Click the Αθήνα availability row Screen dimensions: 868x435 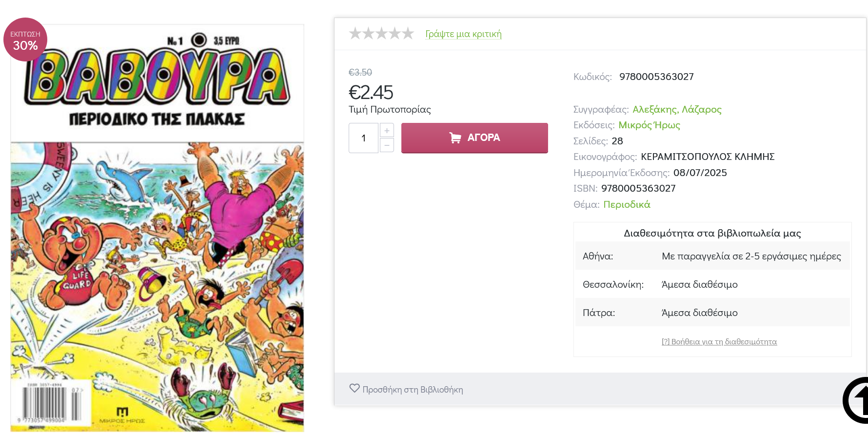click(712, 256)
